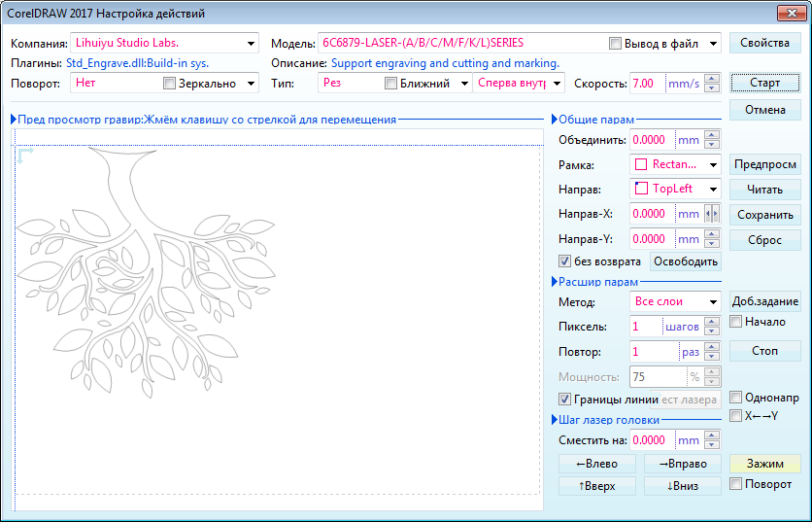The width and height of the screenshot is (812, 522).
Task: Click the Скорость 7.00 input field
Action: click(647, 84)
